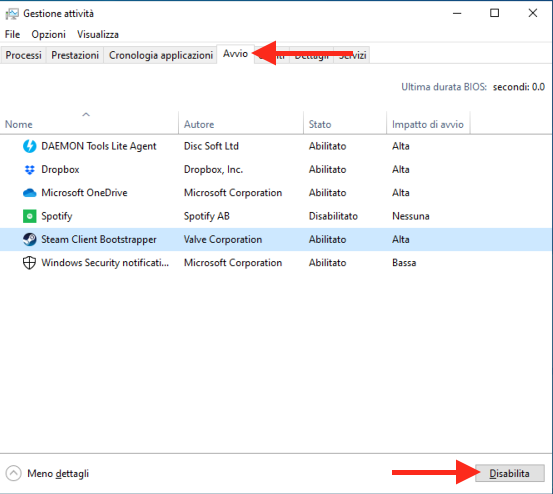Viewport: 553px width, 494px height.
Task: Click the green Spotify icon
Action: (30, 216)
